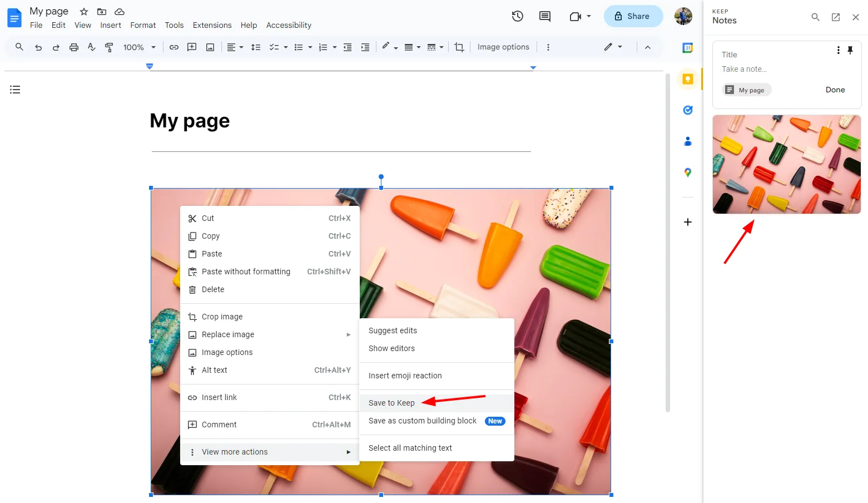Viewport: 868px width, 503px height.
Task: Star the document next to its title
Action: point(83,11)
